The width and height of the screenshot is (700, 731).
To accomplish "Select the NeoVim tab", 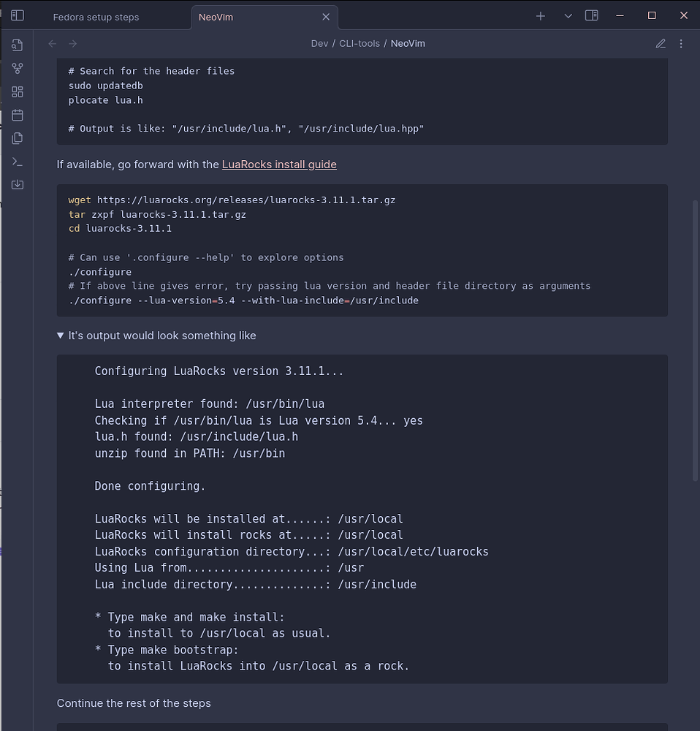I will coord(265,18).
